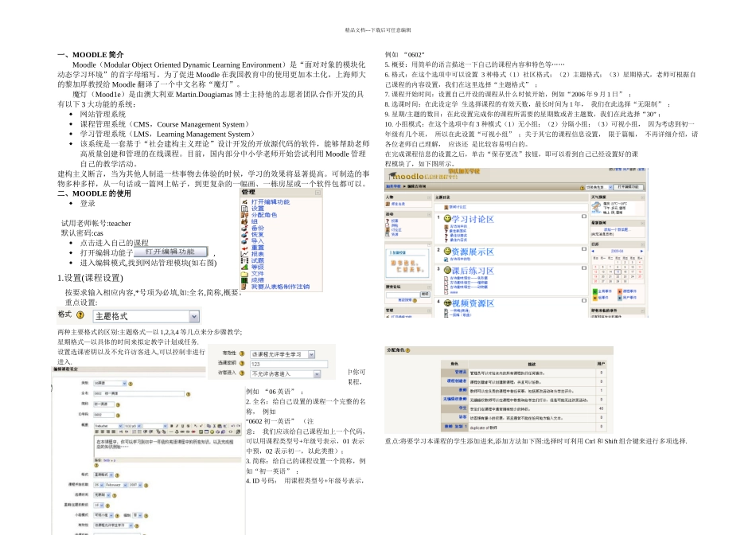Click the red arrow 重置 icon
Viewport: 756px width, 535px height.
[x=245, y=248]
